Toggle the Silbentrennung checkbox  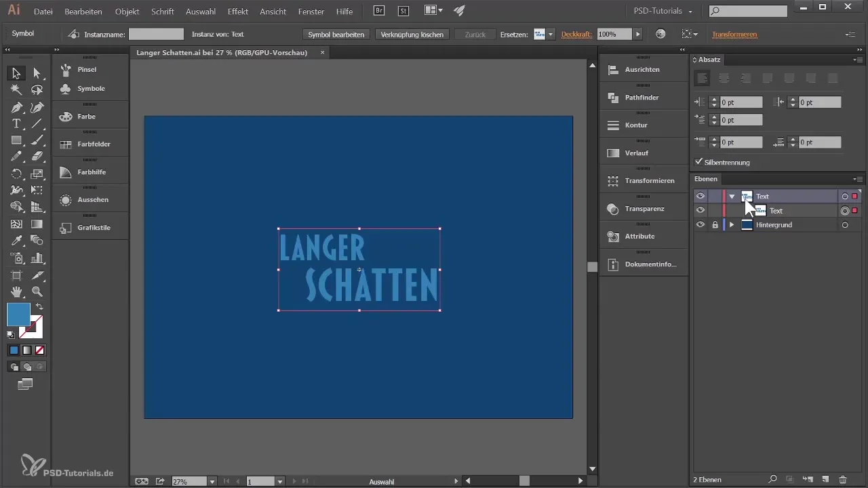pos(699,162)
